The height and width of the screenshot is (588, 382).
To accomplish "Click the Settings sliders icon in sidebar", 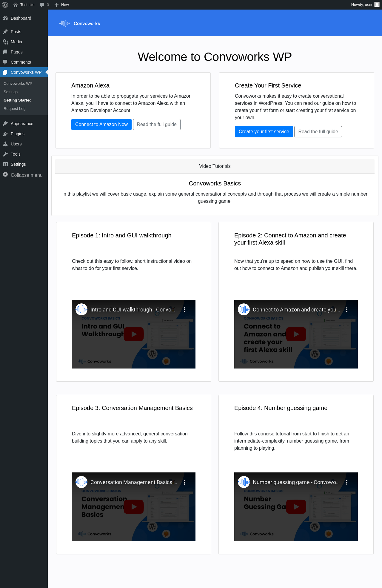I will [5, 164].
